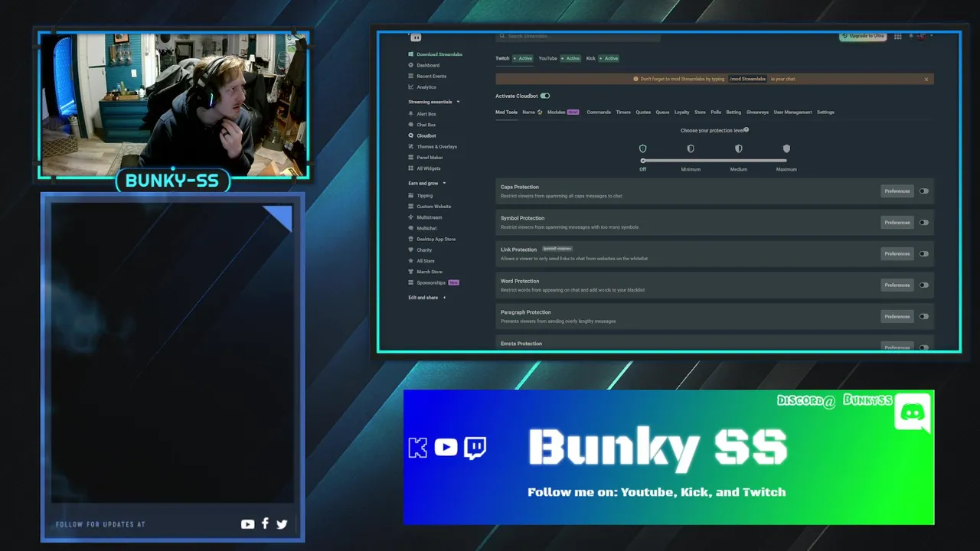Click the Twitch icon on the banner

pyautogui.click(x=475, y=448)
